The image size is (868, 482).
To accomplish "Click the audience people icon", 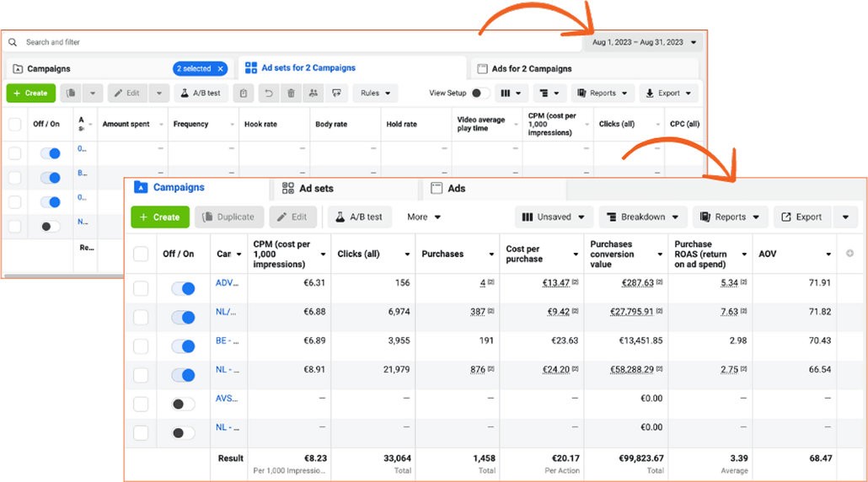I will pos(313,93).
